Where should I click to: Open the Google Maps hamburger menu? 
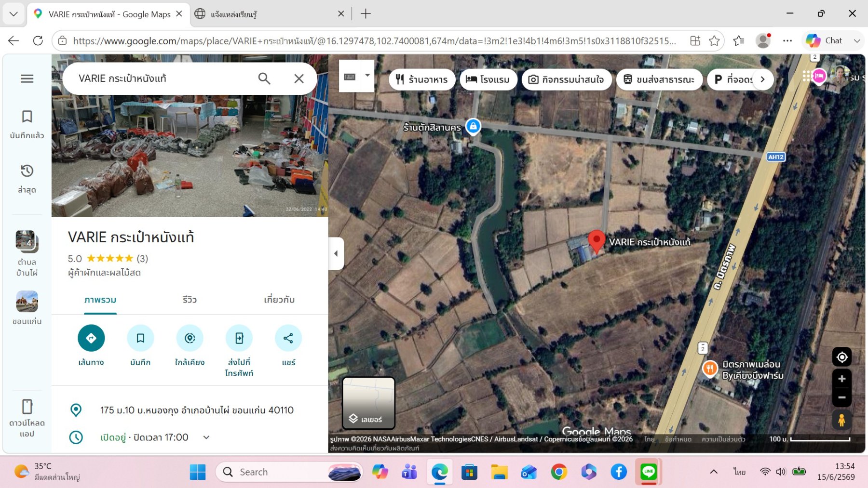click(27, 79)
